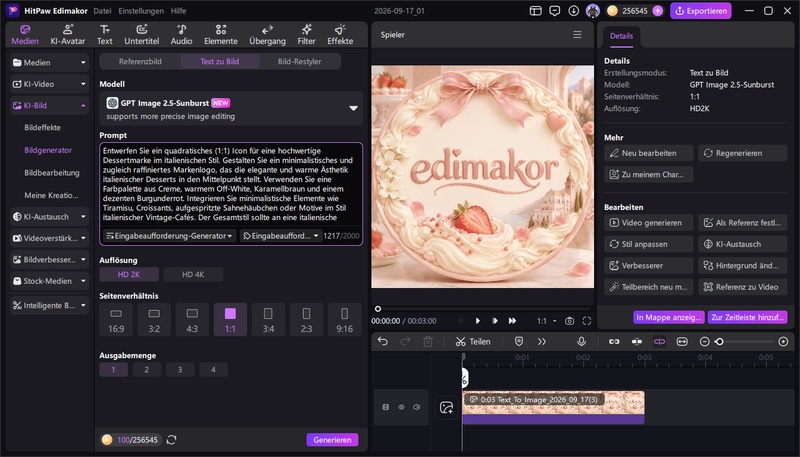
Task: Click the Exportieren button
Action: point(701,11)
